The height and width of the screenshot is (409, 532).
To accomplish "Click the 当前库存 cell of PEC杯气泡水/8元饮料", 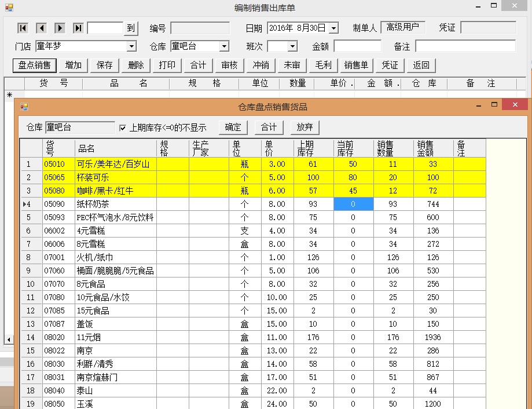I will coord(354,217).
